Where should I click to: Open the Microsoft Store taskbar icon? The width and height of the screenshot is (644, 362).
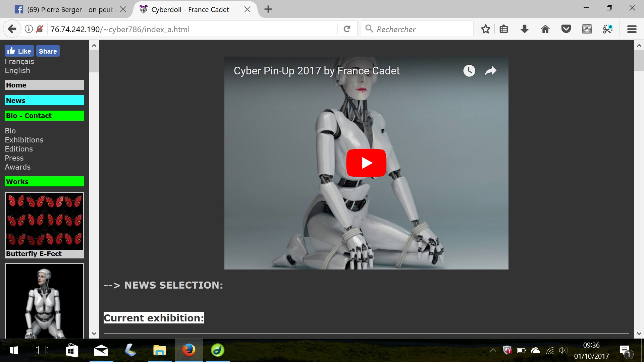(72, 350)
